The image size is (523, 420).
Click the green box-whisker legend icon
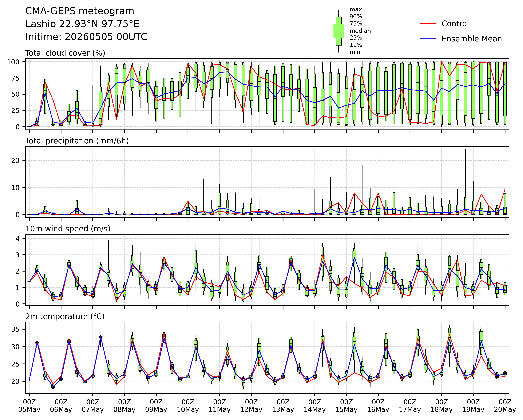338,31
